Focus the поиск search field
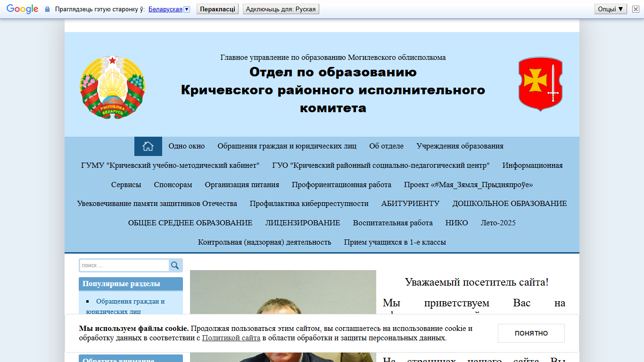 (124, 265)
